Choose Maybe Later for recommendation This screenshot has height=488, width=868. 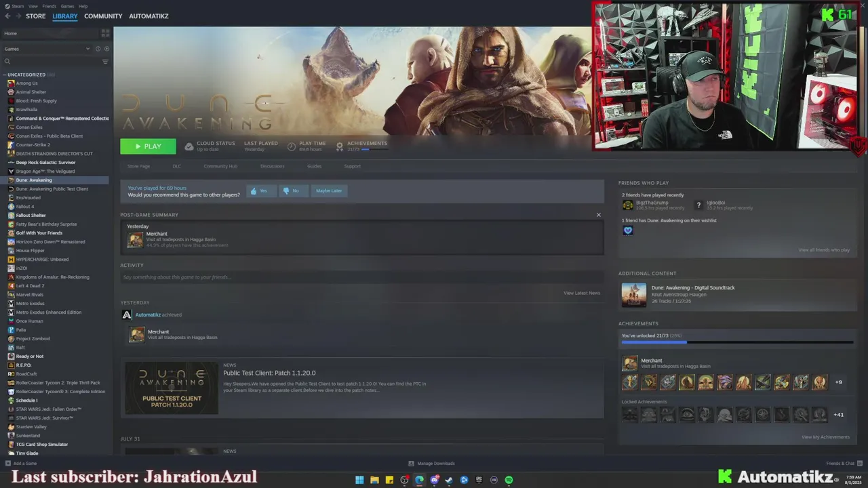(329, 190)
